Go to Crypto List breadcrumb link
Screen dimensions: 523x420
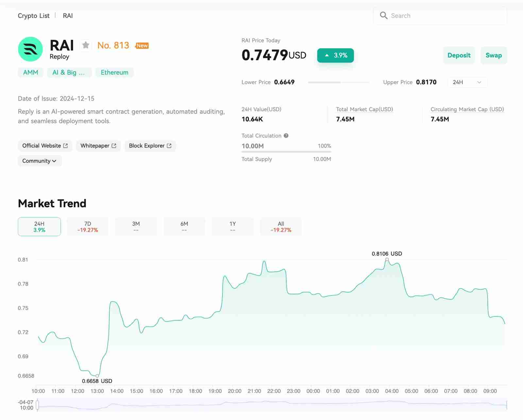(34, 16)
